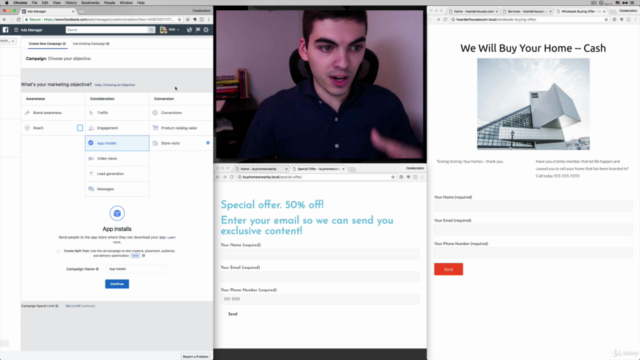
Task: Click Report a Problem button
Action: click(196, 357)
